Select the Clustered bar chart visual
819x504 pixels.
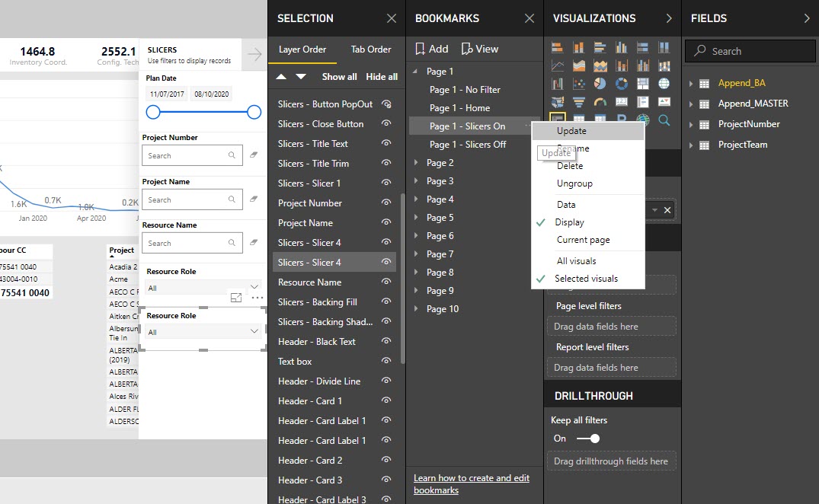click(600, 48)
